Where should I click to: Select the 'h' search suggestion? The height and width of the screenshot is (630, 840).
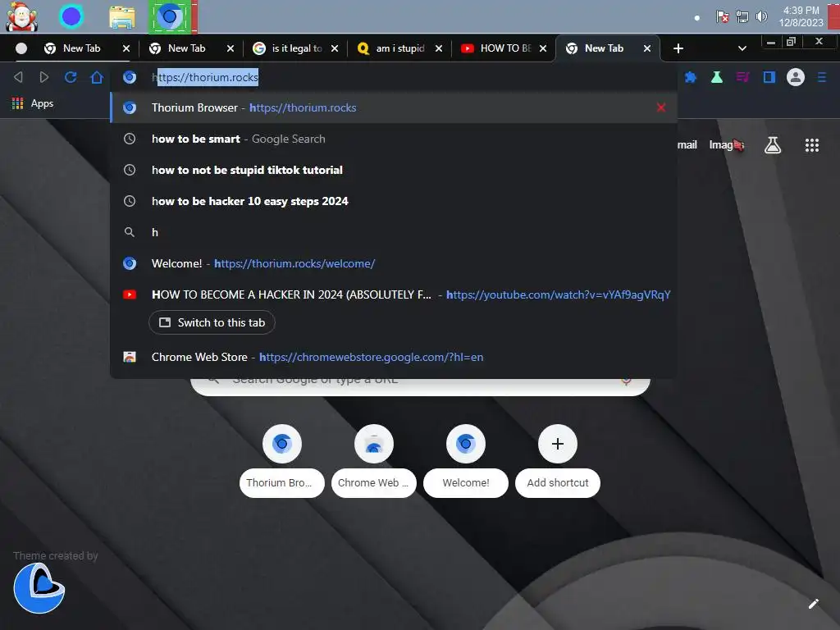coord(394,232)
